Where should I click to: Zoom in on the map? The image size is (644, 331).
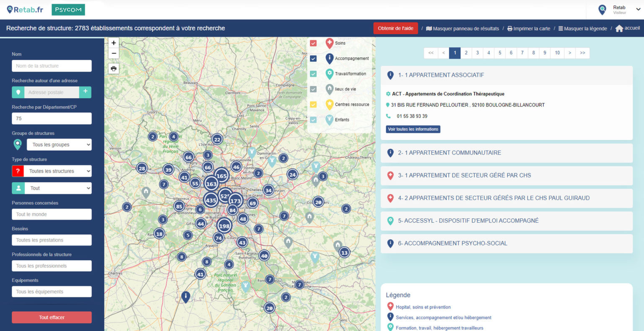(114, 43)
